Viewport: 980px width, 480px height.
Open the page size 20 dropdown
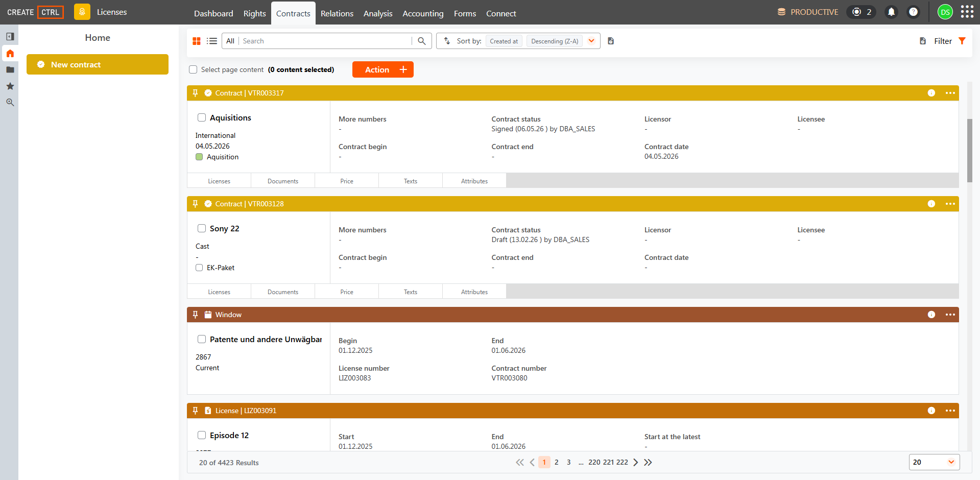934,462
